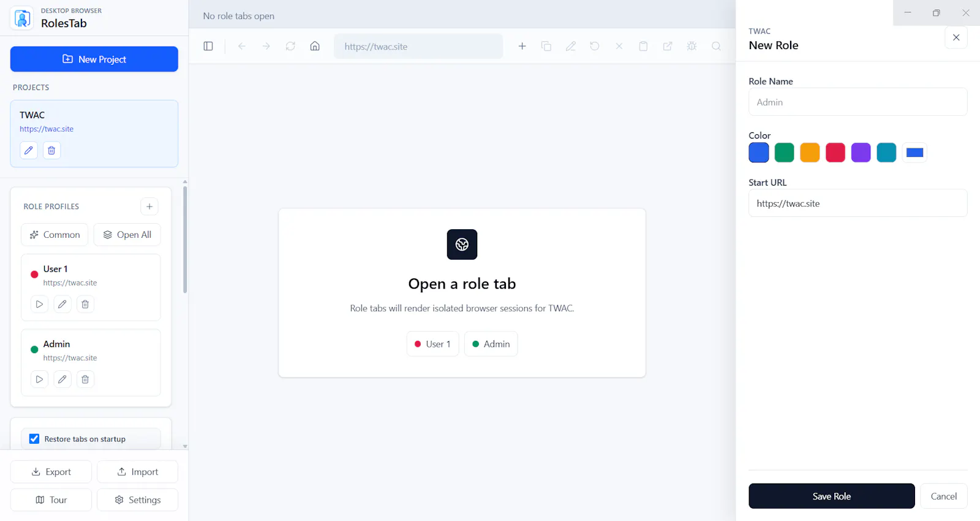Click the clipboard icon in toolbar

643,46
